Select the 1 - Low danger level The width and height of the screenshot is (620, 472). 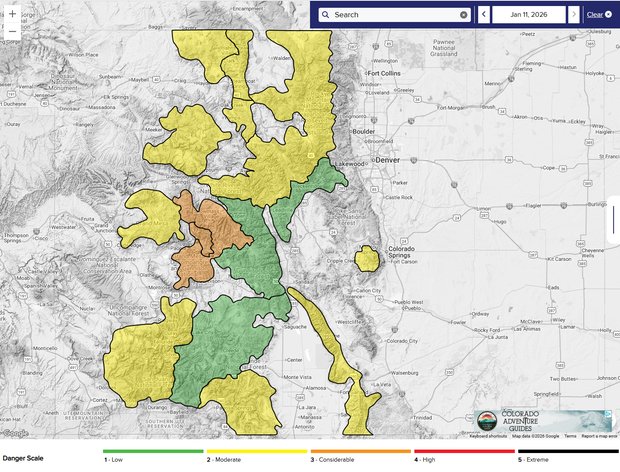[x=118, y=459]
